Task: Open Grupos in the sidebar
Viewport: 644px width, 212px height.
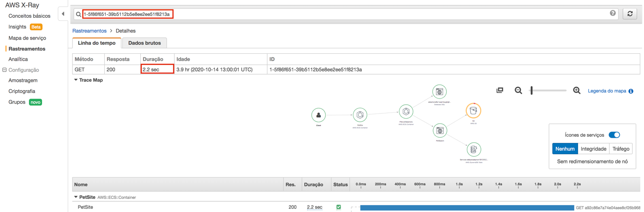Action: [x=17, y=102]
